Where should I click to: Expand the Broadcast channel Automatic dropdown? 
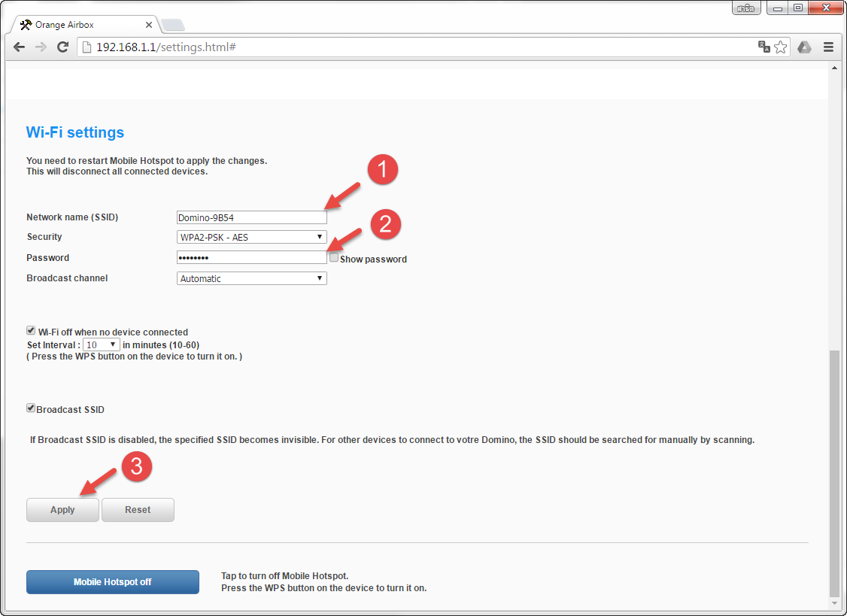(252, 278)
